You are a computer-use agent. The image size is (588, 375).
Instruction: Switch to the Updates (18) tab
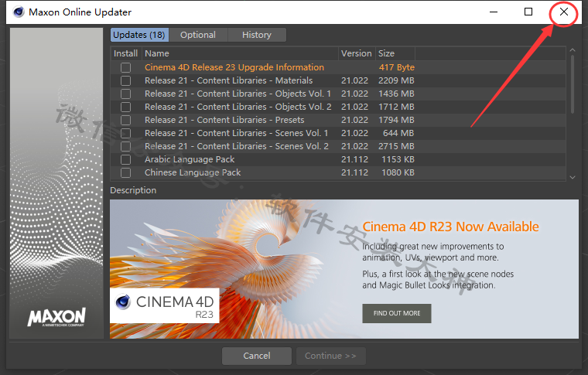click(139, 35)
